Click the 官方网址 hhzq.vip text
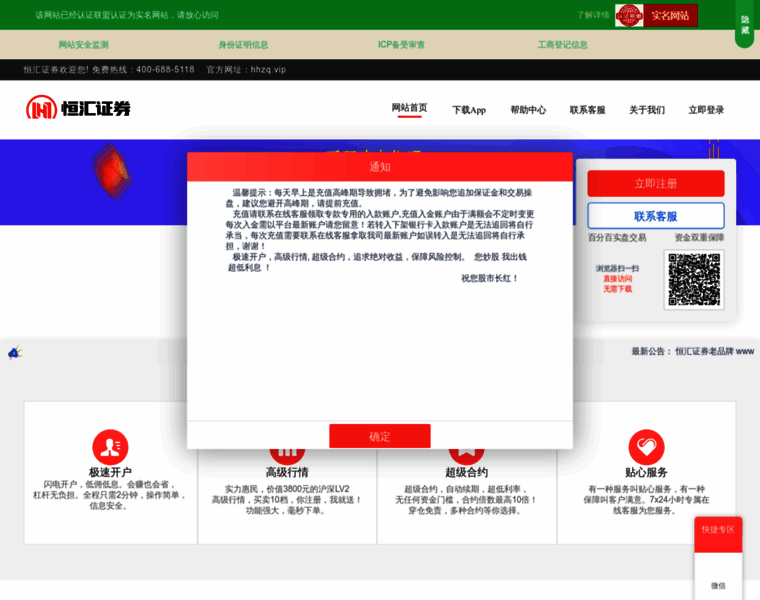Image resolution: width=760 pixels, height=600 pixels. pyautogui.click(x=246, y=69)
